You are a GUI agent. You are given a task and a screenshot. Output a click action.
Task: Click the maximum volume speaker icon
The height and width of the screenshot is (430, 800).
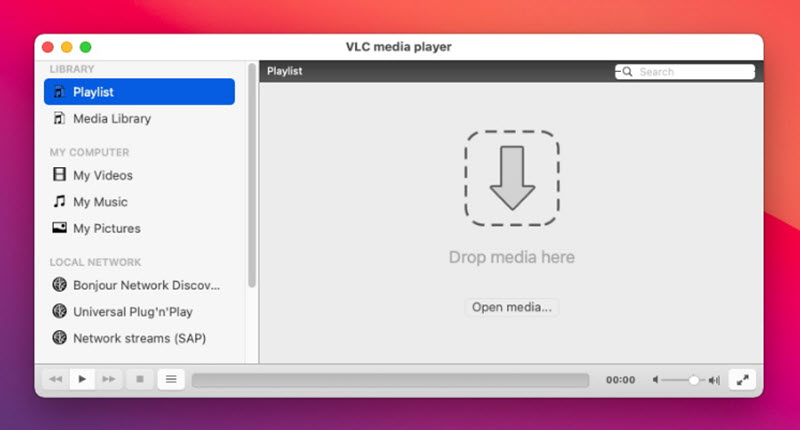coord(714,380)
